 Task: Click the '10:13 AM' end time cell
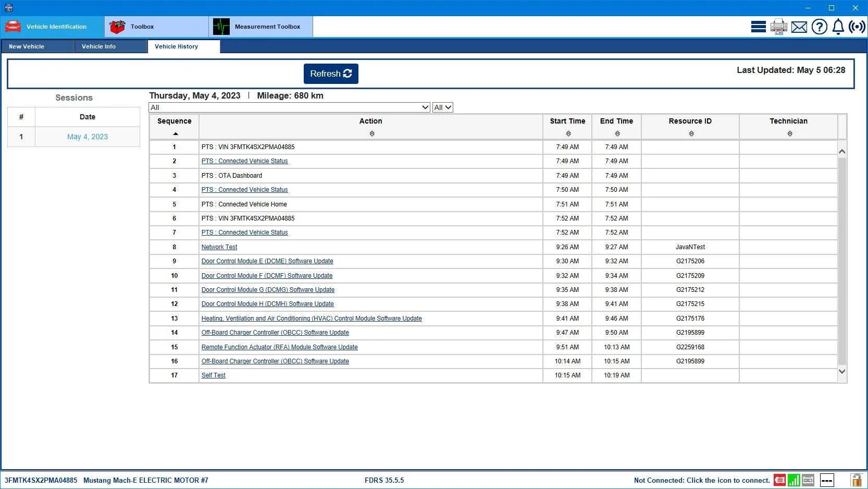coord(617,347)
